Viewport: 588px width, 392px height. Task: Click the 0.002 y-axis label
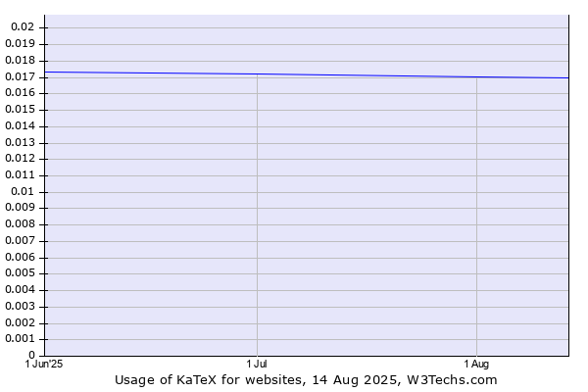point(20,323)
